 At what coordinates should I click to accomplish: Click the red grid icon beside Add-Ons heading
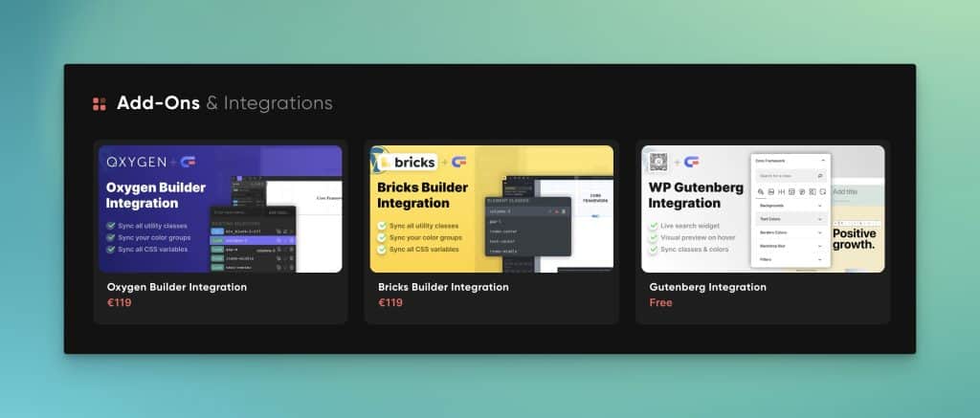[x=100, y=103]
